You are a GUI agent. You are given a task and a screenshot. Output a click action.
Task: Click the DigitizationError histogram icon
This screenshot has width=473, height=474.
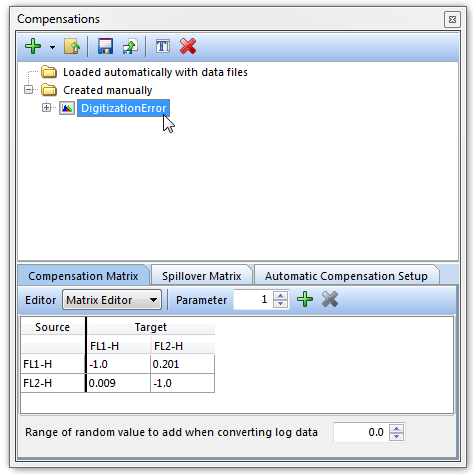click(67, 108)
